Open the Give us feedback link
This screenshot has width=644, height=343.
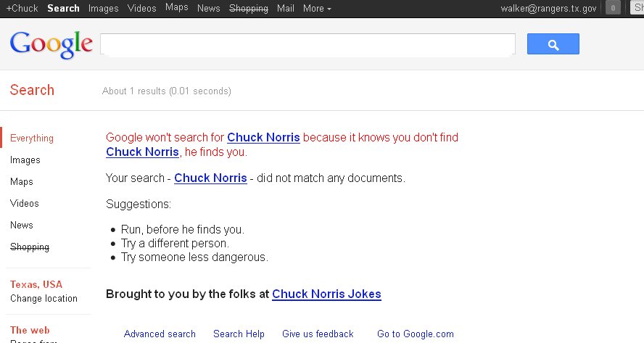click(x=318, y=334)
